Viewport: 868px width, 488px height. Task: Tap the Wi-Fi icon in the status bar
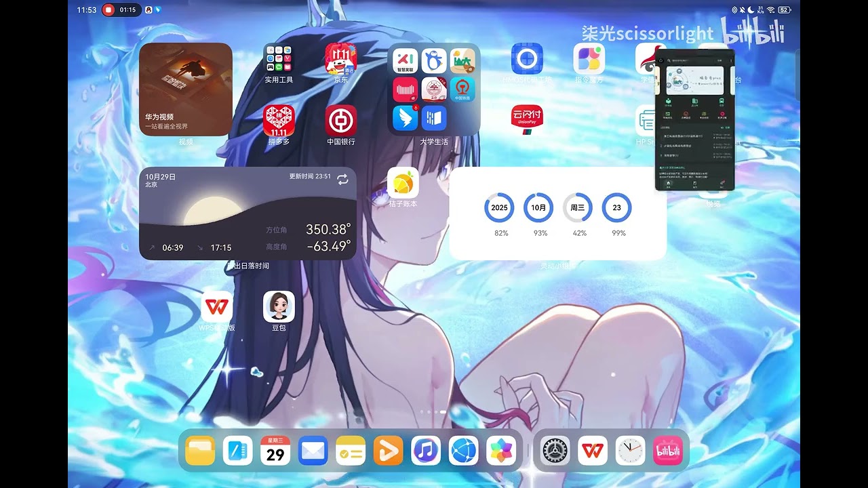pyautogui.click(x=771, y=10)
